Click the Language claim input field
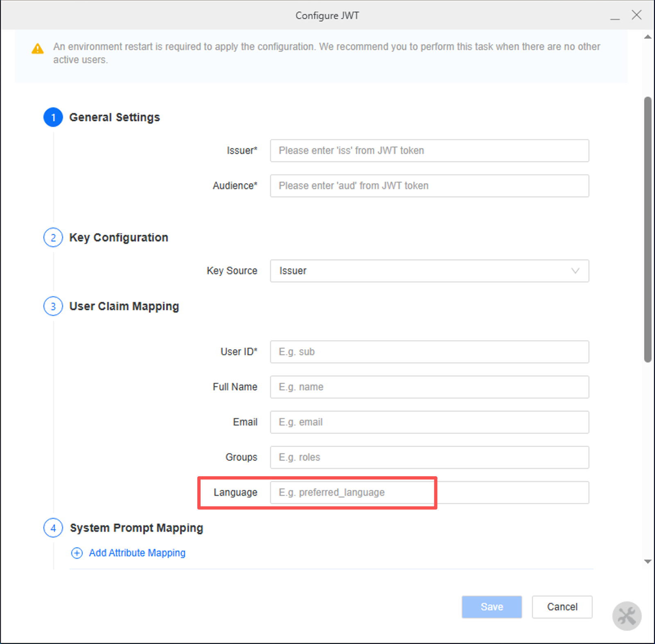 point(429,493)
